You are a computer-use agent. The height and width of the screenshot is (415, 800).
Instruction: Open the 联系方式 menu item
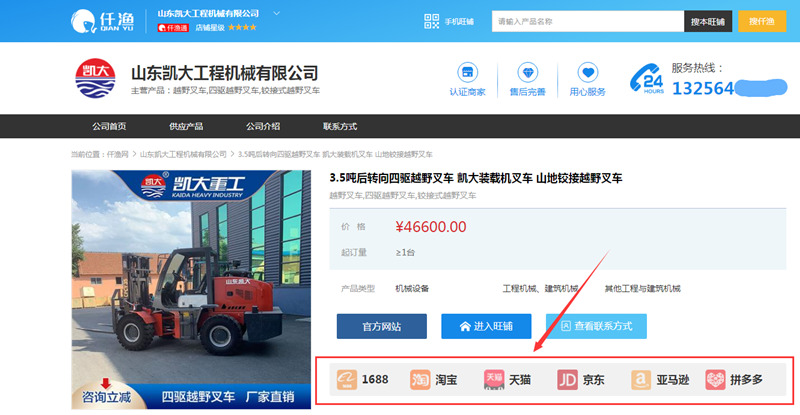(340, 126)
